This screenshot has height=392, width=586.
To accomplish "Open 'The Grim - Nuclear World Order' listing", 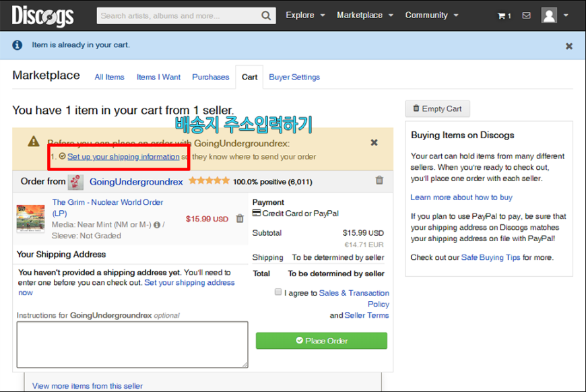I will coord(108,207).
